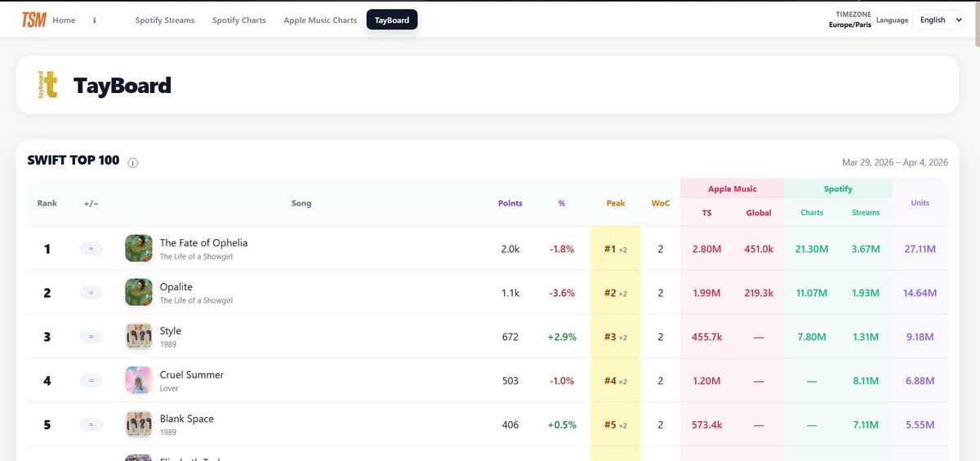Click the Apple Music Global column header
The width and height of the screenshot is (980, 461).
coord(759,212)
